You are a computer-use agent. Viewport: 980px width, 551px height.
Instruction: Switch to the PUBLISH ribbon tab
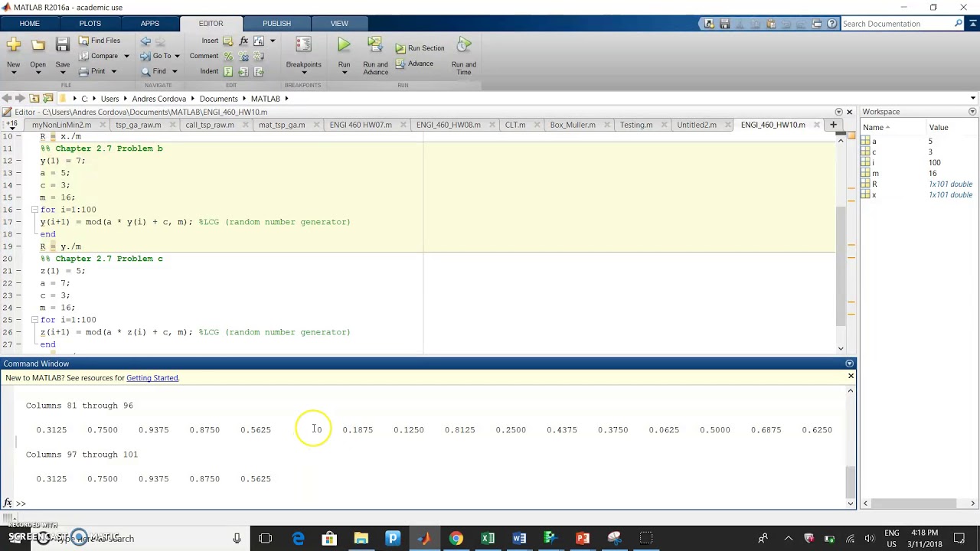point(276,24)
